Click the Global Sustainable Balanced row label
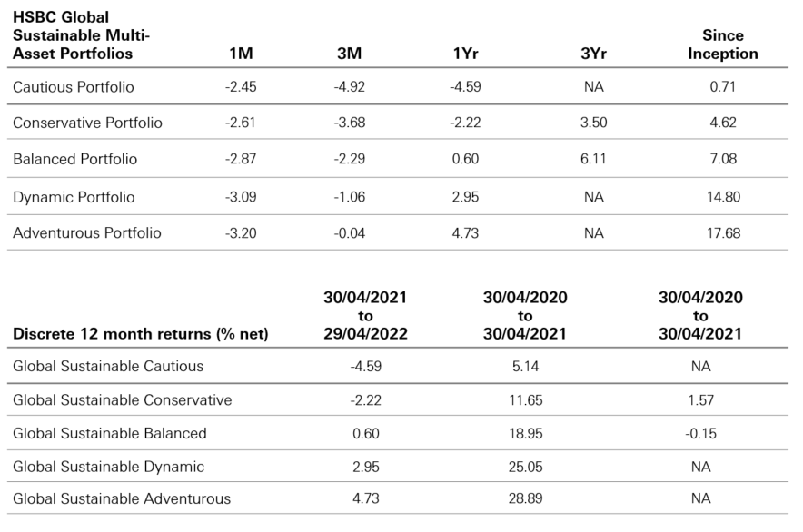 pos(110,433)
